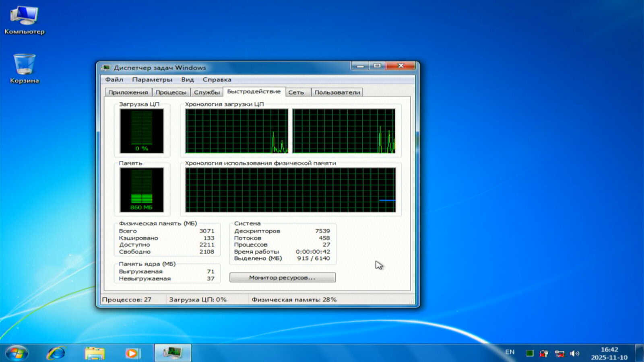Click the Память ядра (МБ) group label

(x=147, y=264)
